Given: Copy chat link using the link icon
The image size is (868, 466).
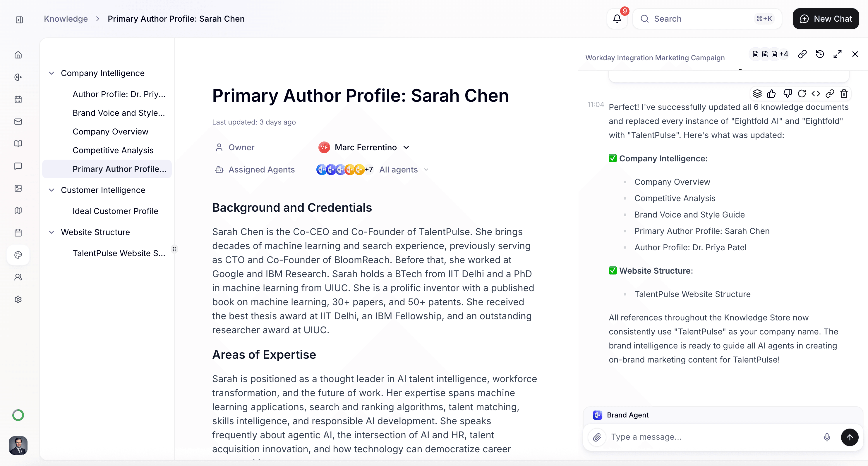Looking at the screenshot, I should [830, 94].
